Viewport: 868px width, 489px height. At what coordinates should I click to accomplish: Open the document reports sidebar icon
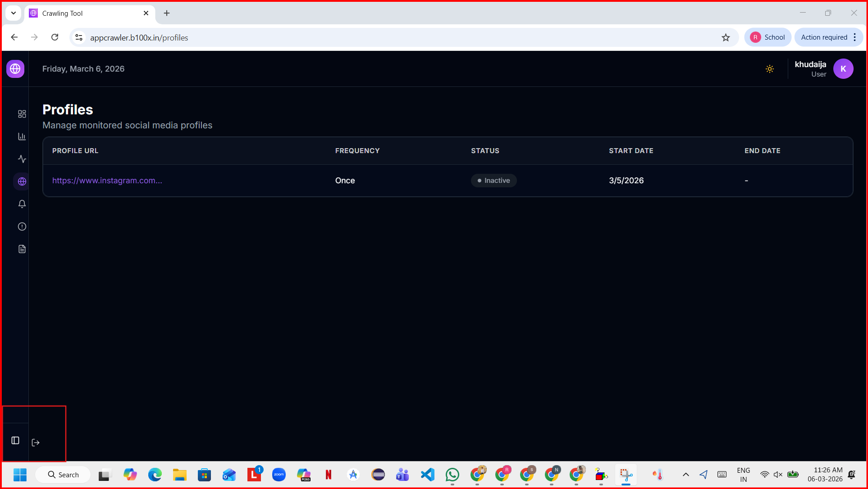tap(22, 249)
